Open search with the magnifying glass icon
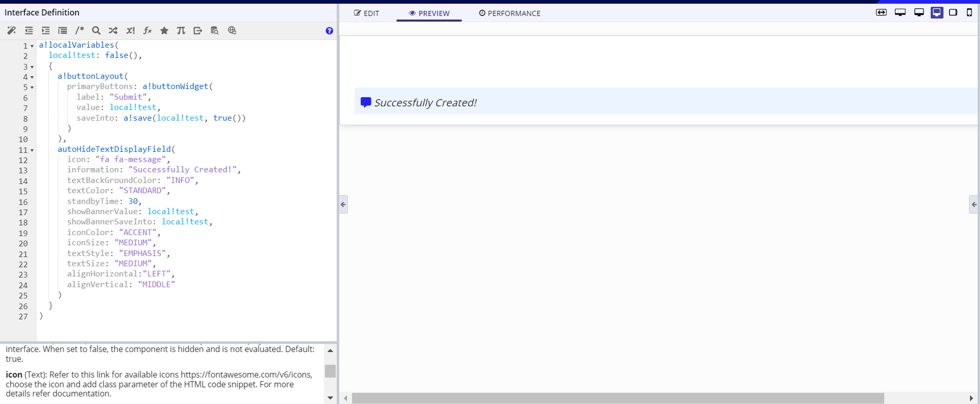The width and height of the screenshot is (980, 404). (96, 30)
